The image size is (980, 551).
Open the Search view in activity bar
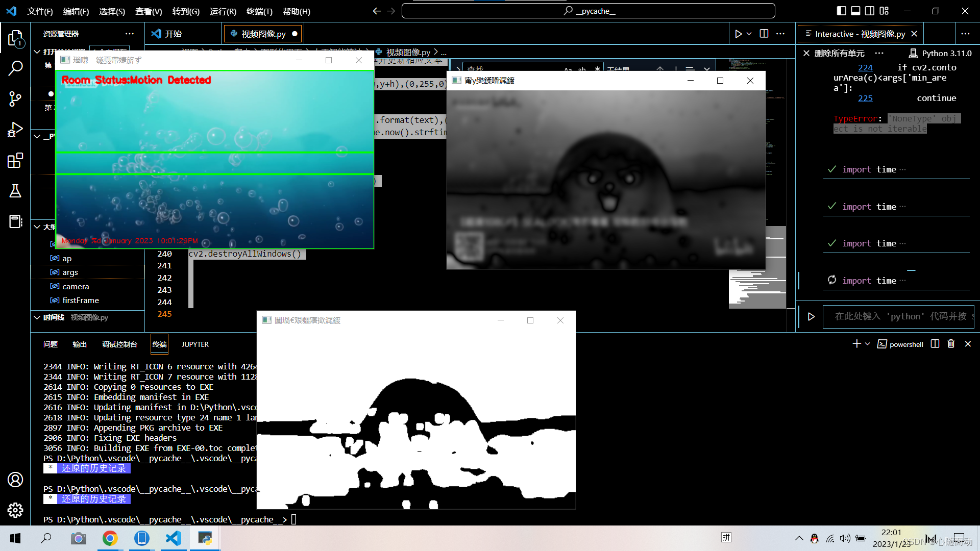point(15,68)
